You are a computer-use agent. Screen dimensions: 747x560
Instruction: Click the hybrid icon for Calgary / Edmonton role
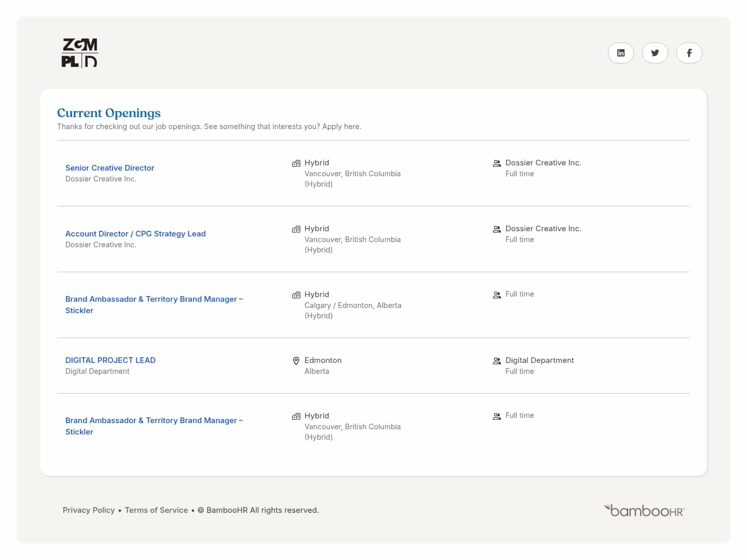296,295
